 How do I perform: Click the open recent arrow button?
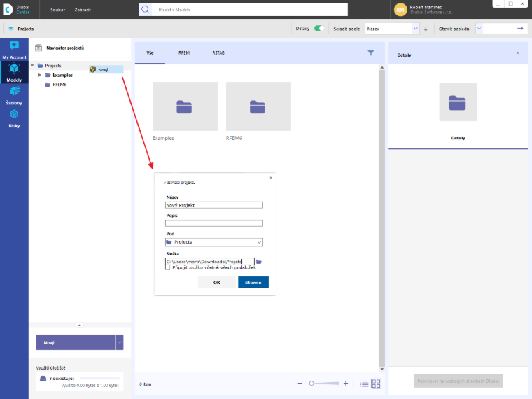pos(520,29)
